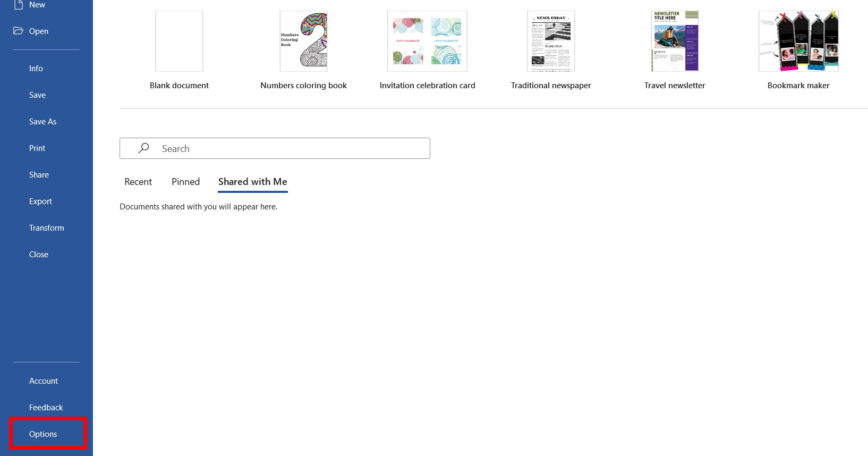Choose Save As in the sidebar
Screen dimensions: 868x456
pyautogui.click(x=42, y=122)
